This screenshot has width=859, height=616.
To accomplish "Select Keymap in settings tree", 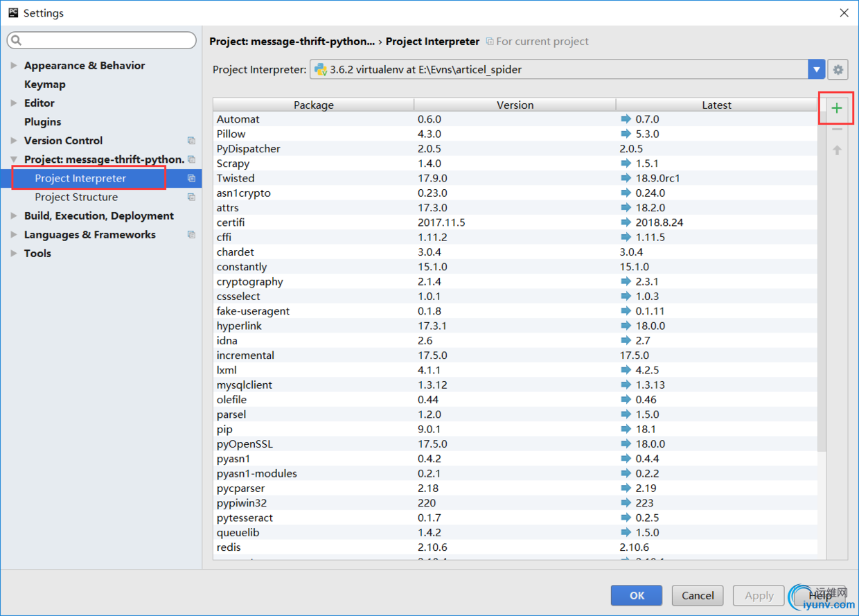I will click(45, 85).
